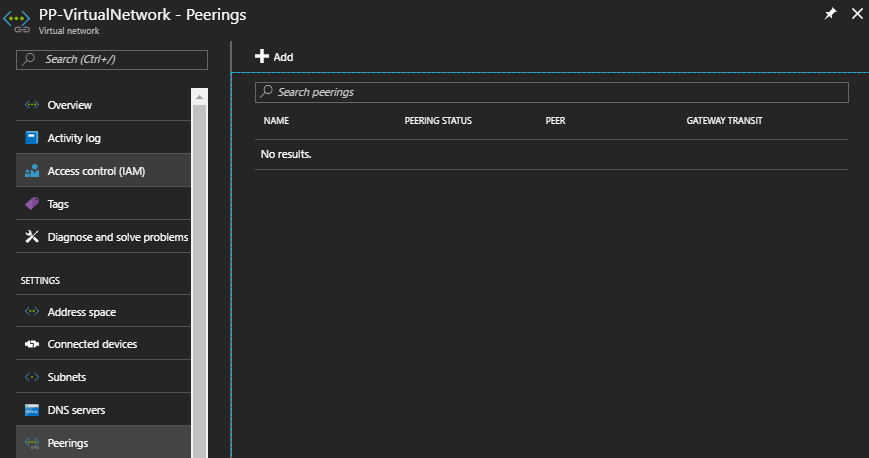Select the Access control (IAM) icon
Image resolution: width=869 pixels, height=458 pixels.
[32, 171]
